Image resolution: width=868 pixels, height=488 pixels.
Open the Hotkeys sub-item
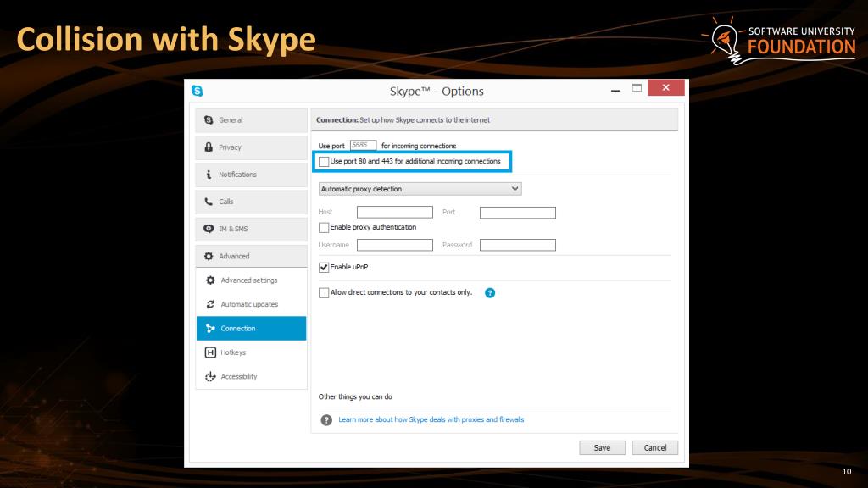[251, 352]
